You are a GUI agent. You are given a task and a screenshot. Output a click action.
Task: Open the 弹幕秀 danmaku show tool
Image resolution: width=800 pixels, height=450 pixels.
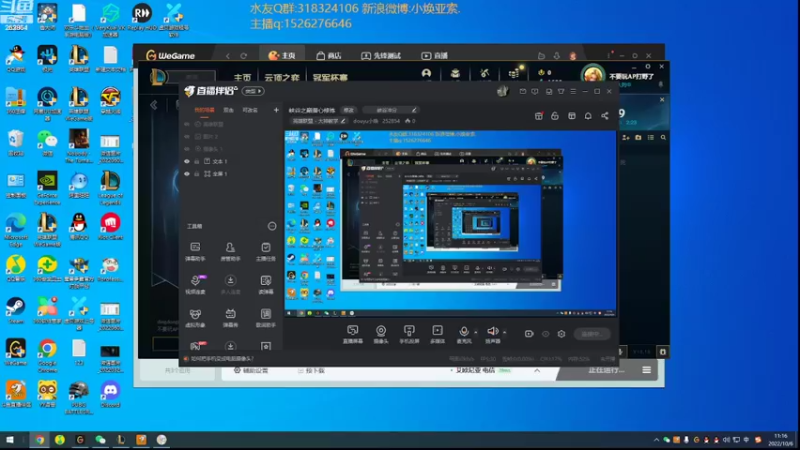point(230,318)
